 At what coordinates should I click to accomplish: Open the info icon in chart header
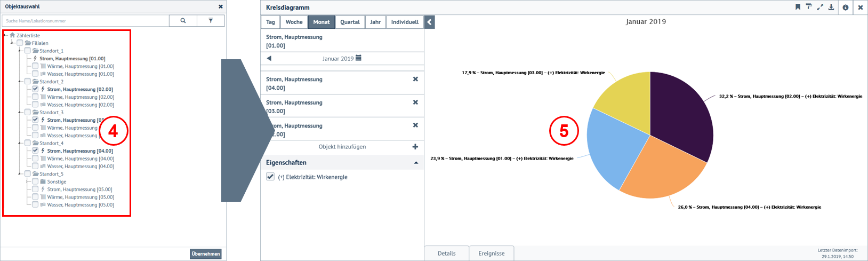point(846,7)
